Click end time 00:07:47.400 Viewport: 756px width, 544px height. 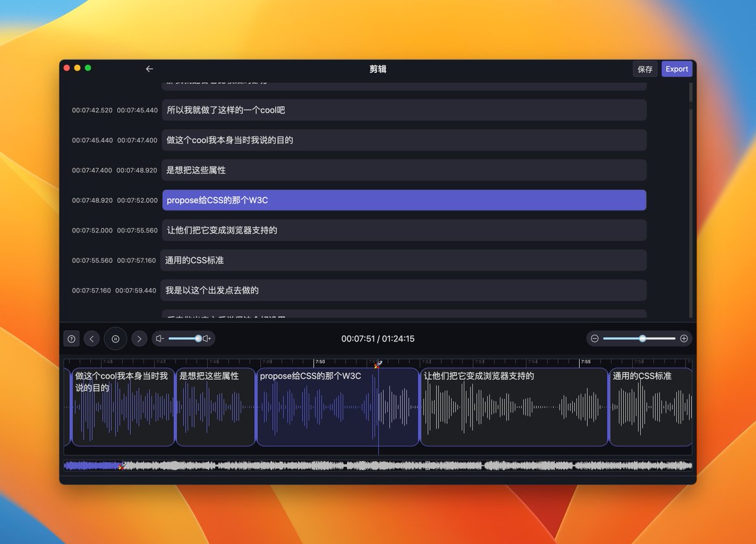tap(137, 141)
